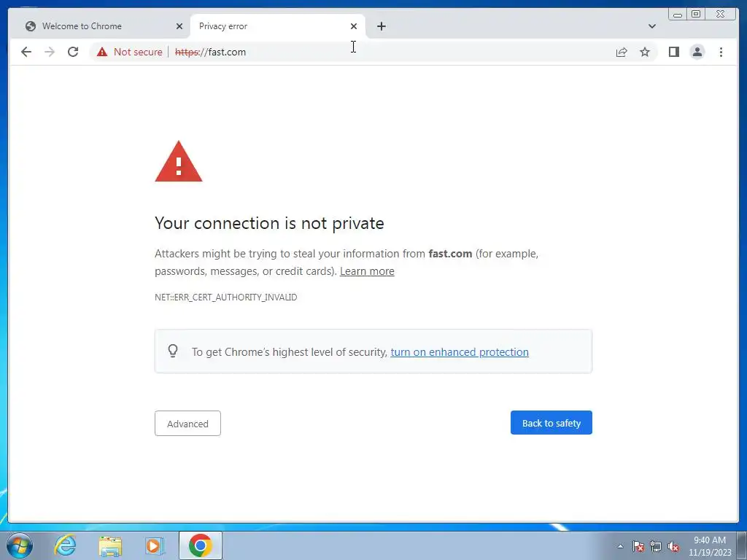Open the Chrome side panel
747x560 pixels.
[673, 52]
